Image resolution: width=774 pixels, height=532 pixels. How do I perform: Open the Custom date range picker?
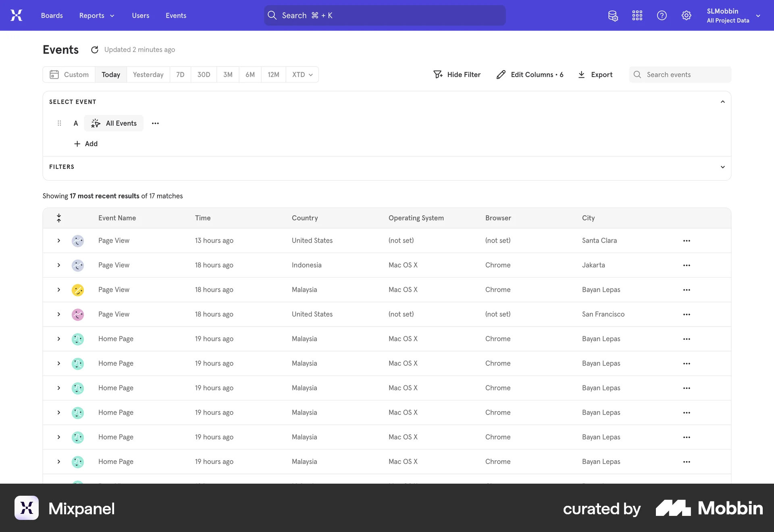pyautogui.click(x=69, y=75)
